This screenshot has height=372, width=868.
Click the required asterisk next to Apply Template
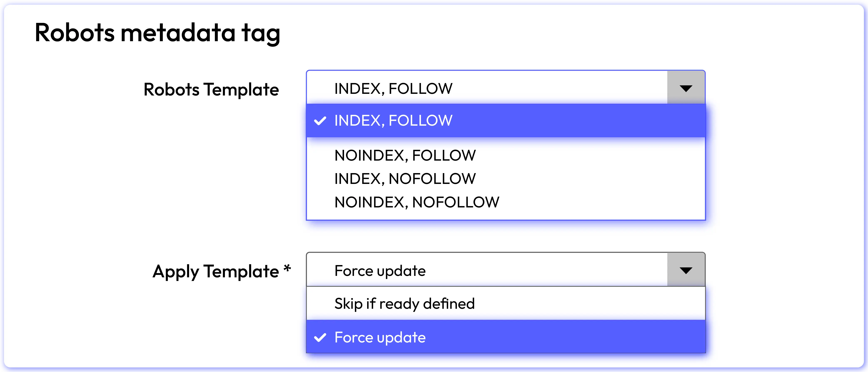[287, 269]
